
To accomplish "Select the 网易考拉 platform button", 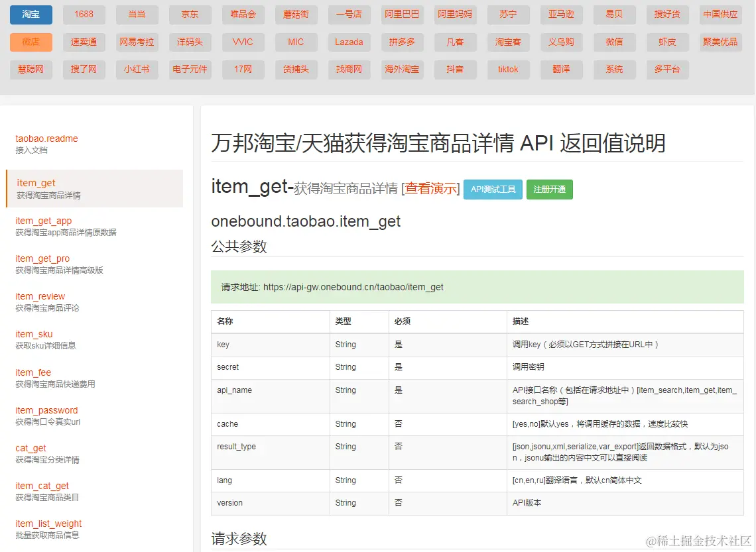I will [x=137, y=42].
